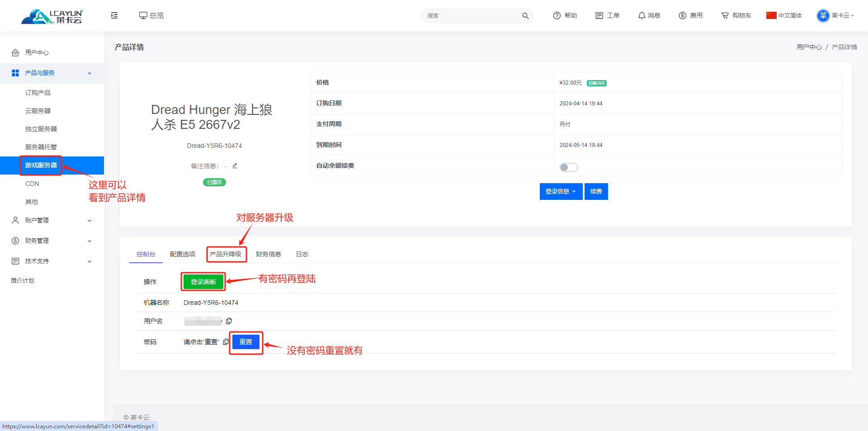Copy the 用户名 with the copy icon
This screenshot has width=868, height=431.
tap(229, 321)
